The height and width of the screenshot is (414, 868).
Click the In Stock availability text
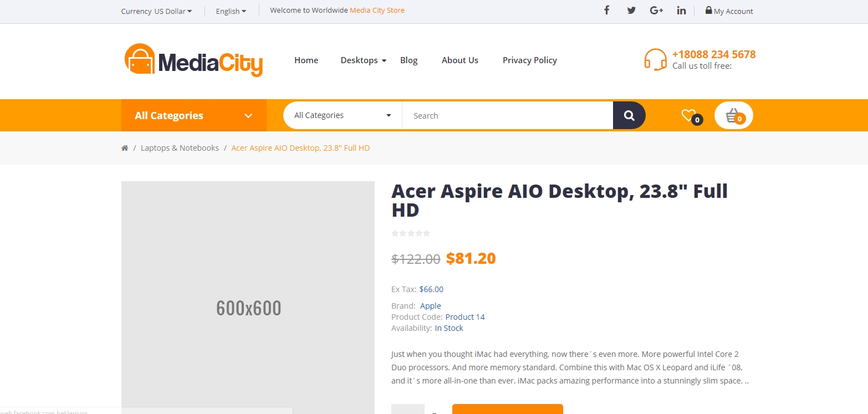449,328
